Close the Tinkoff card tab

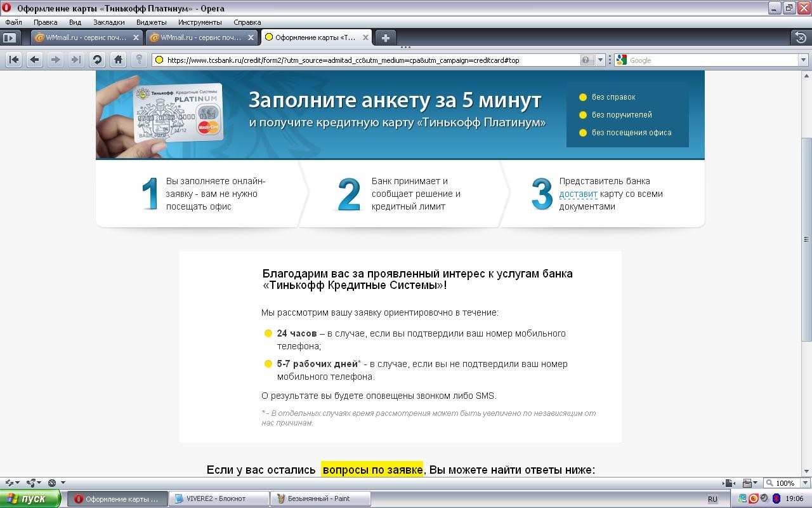point(365,37)
